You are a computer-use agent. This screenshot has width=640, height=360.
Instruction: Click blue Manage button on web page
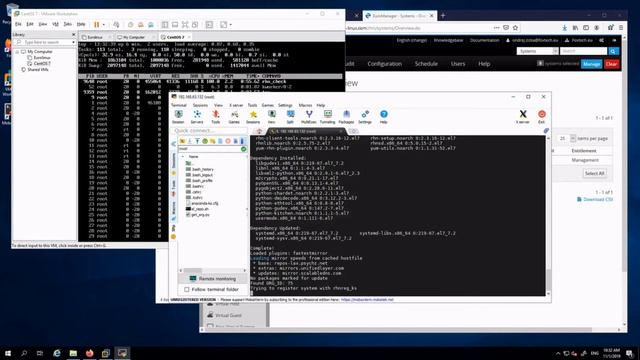591,64
